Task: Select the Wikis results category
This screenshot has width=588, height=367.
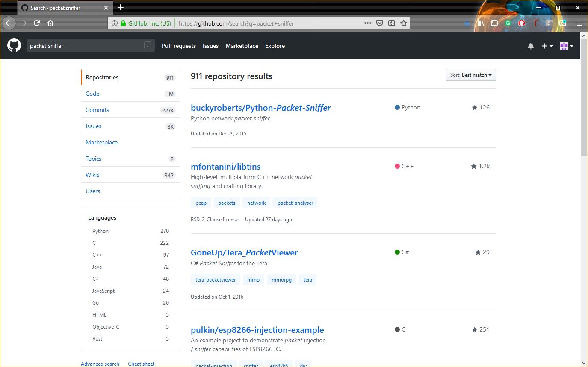Action: (130, 175)
